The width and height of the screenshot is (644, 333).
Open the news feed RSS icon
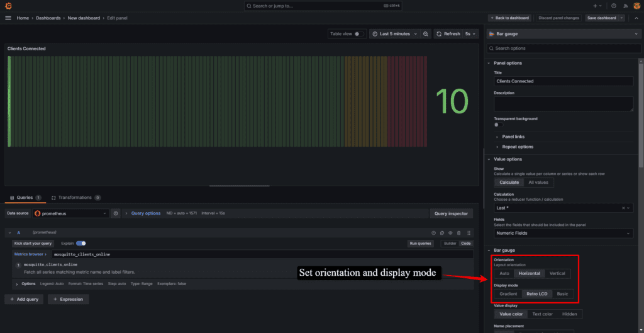pyautogui.click(x=626, y=6)
